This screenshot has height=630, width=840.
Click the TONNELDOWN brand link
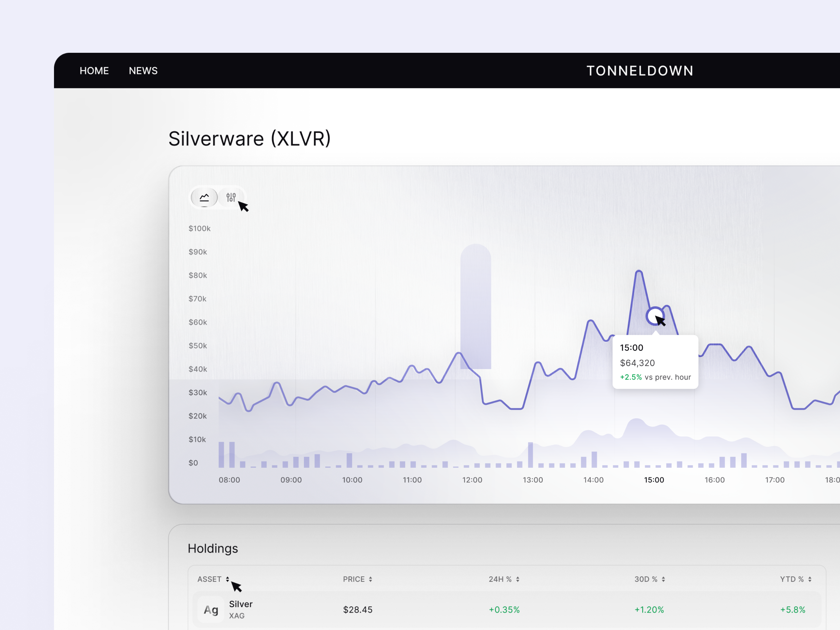pos(640,70)
